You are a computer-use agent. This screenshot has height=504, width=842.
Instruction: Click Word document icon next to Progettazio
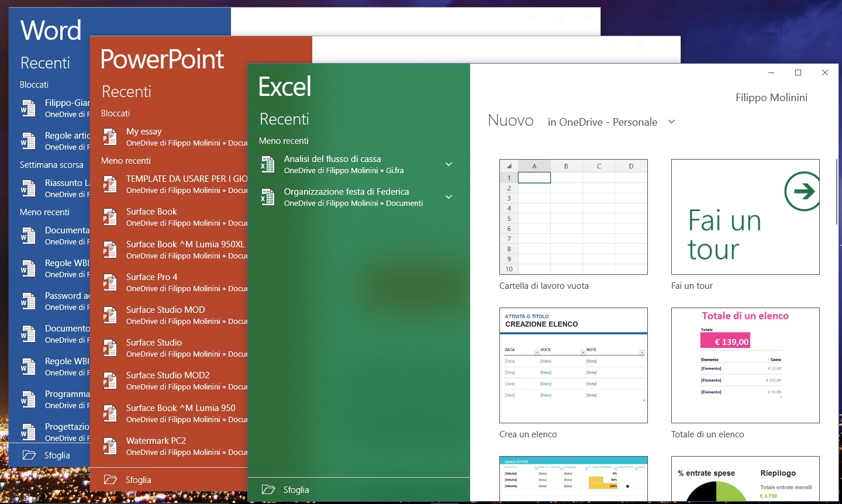pyautogui.click(x=28, y=432)
